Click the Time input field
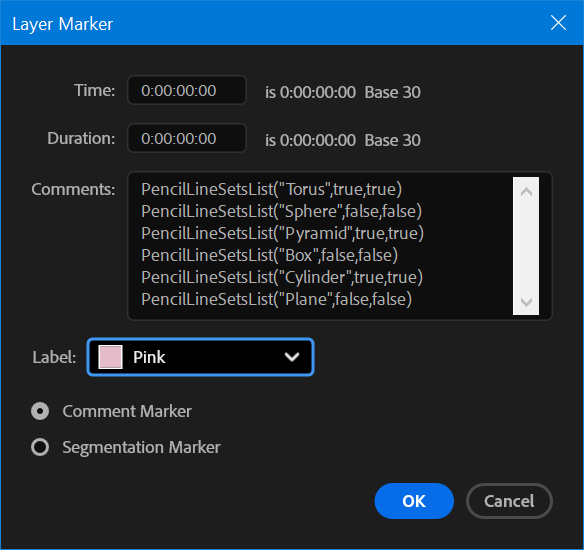 tap(187, 90)
